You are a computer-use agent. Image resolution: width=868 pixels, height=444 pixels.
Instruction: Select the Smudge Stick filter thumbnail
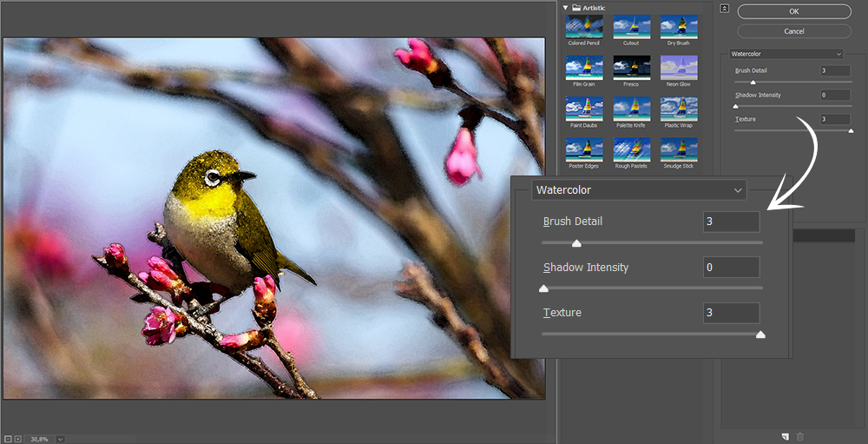tap(679, 149)
